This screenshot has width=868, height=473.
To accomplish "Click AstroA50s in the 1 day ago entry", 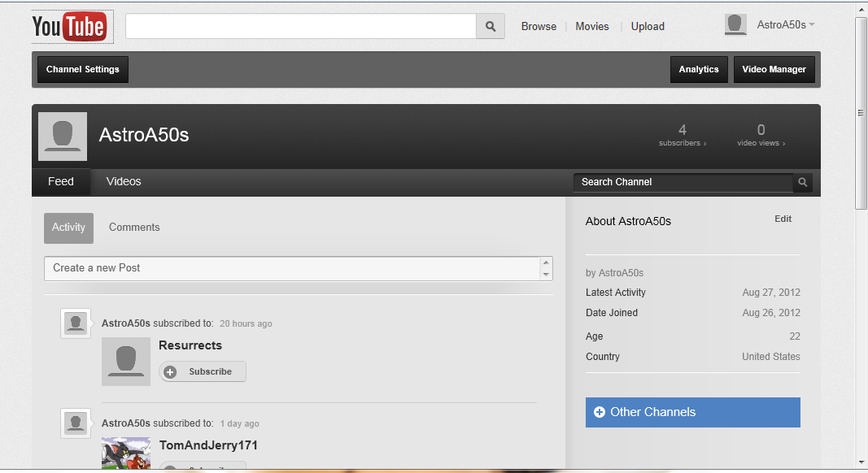I will click(x=125, y=423).
